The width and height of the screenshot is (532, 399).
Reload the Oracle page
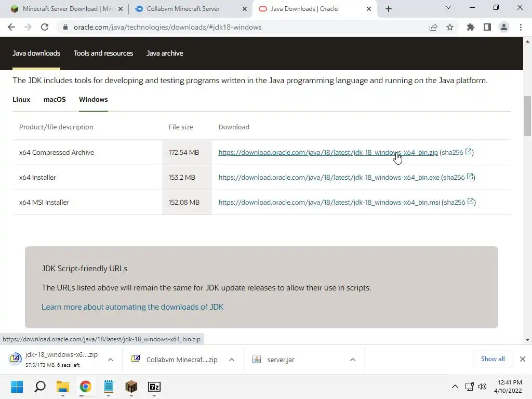(x=45, y=27)
